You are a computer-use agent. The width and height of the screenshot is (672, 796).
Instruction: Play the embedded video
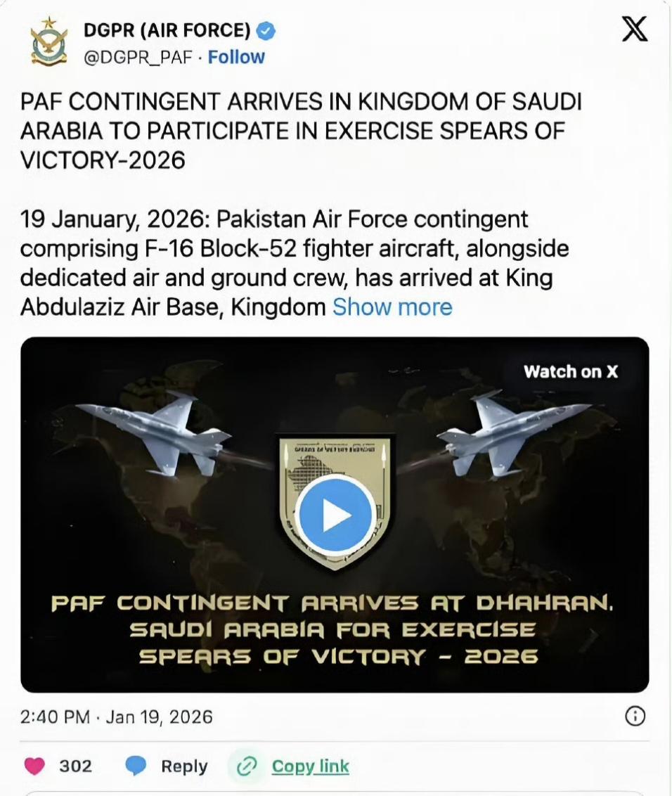[335, 515]
